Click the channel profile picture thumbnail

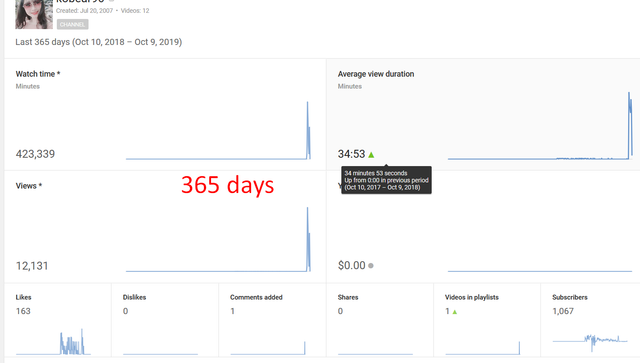(34, 14)
